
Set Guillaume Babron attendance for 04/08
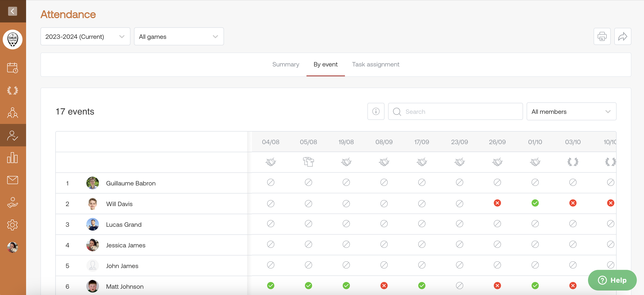271,183
